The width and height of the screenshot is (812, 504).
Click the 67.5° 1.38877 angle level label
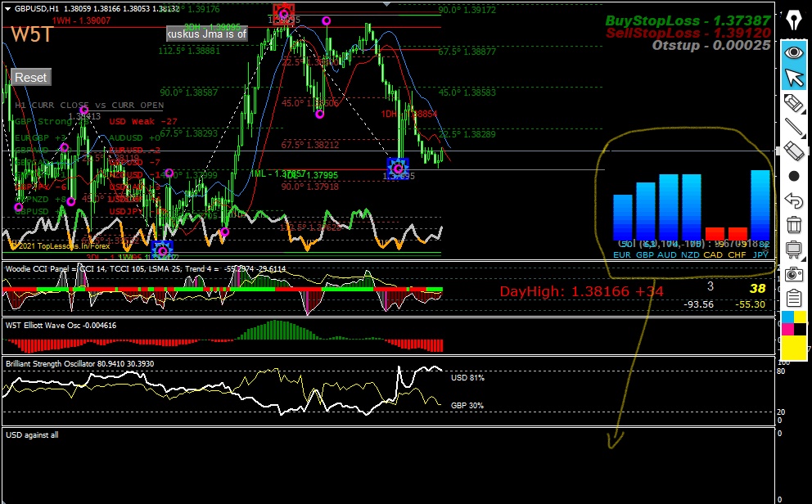coord(467,52)
